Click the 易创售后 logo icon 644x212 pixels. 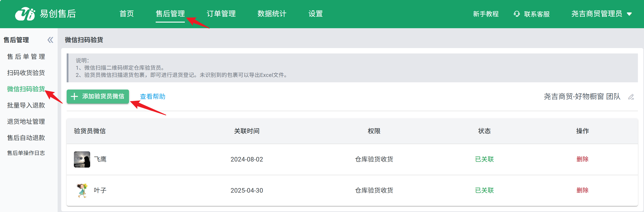pos(25,14)
